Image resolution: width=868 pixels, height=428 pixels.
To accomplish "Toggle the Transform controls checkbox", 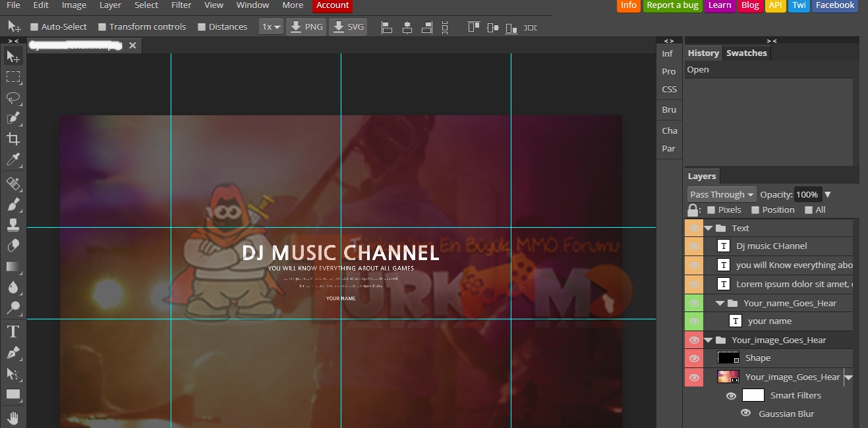I will pos(102,27).
